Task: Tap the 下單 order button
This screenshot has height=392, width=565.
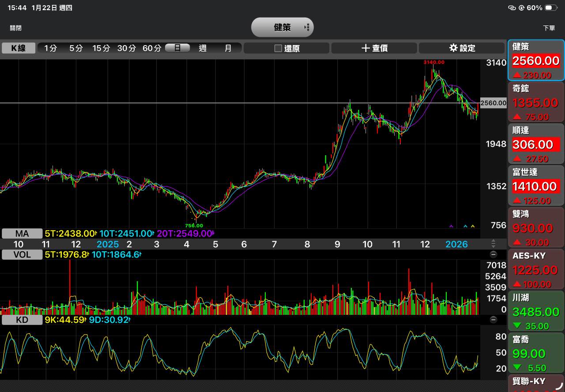Action: coord(549,28)
